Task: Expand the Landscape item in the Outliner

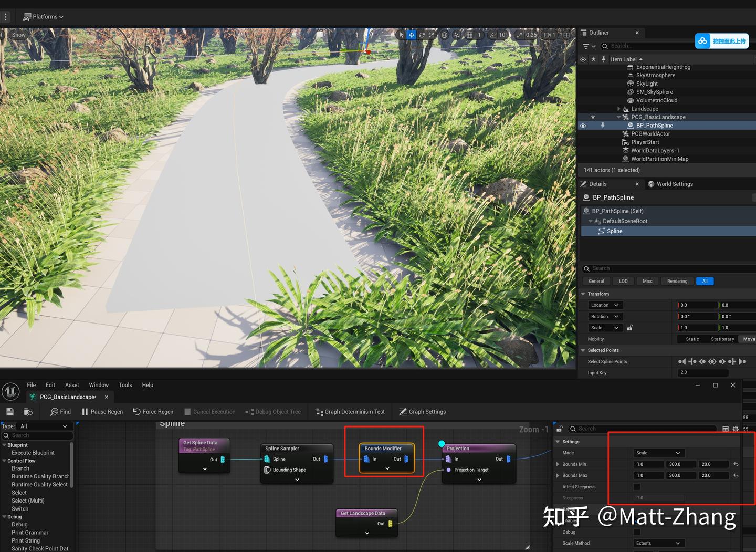Action: tap(618, 109)
